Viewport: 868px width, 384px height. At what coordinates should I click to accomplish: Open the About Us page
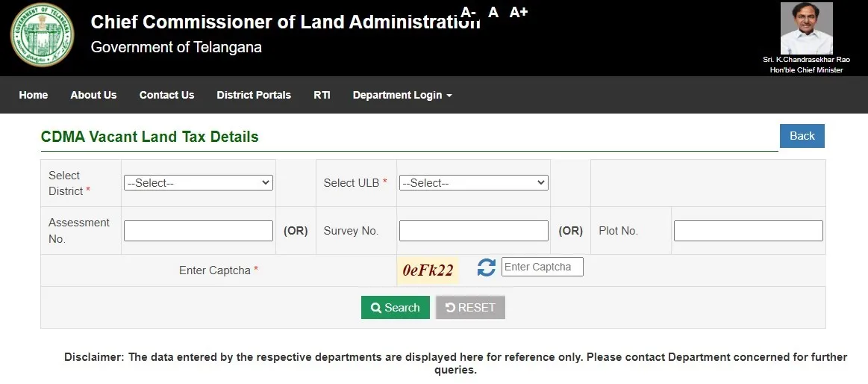click(93, 95)
